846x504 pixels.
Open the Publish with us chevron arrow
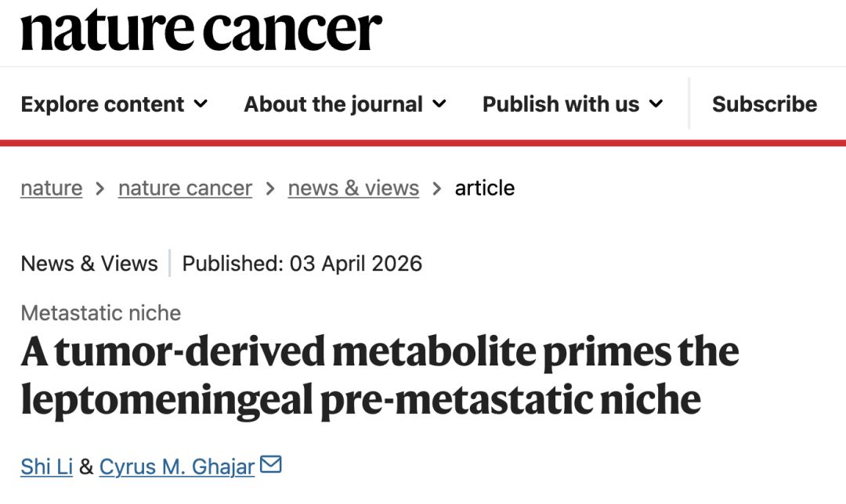pyautogui.click(x=656, y=104)
